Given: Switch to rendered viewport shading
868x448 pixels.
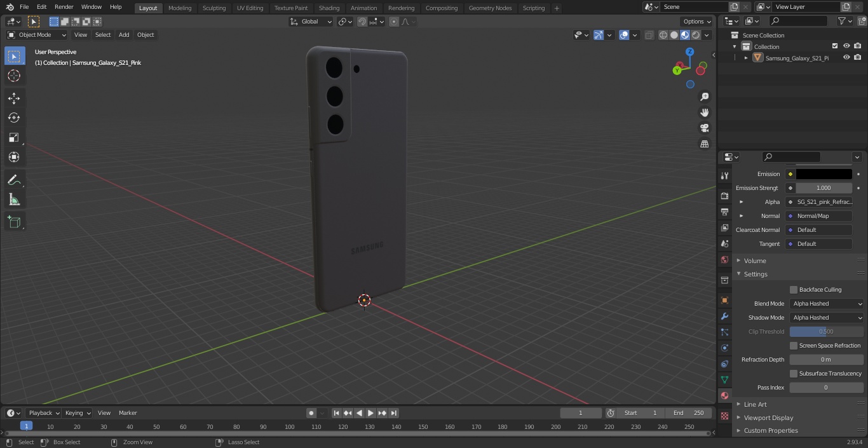Looking at the screenshot, I should [x=696, y=35].
